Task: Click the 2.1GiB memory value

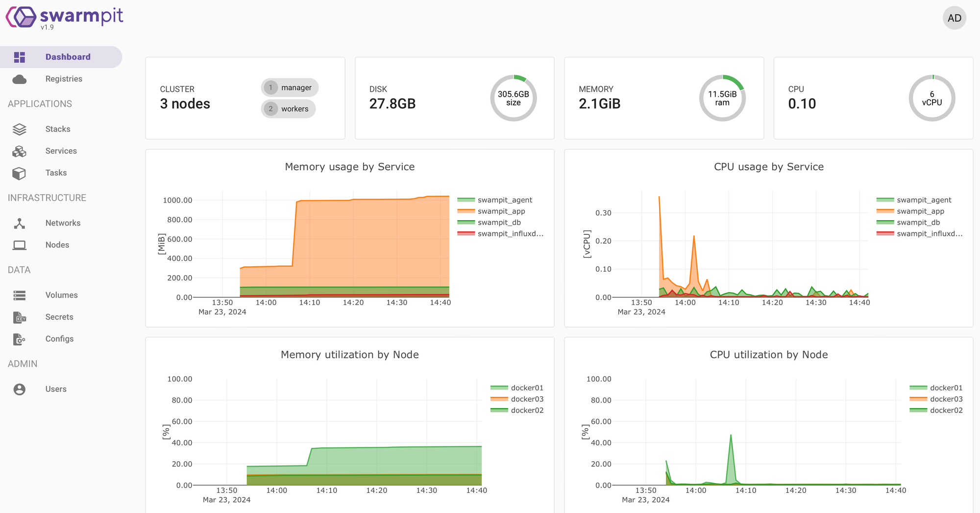Action: (x=599, y=104)
